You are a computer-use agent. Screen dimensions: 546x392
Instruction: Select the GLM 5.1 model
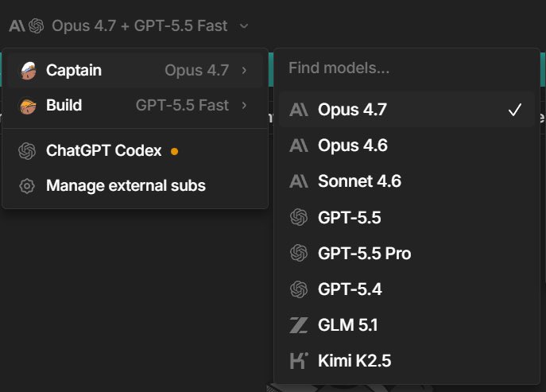pos(407,325)
